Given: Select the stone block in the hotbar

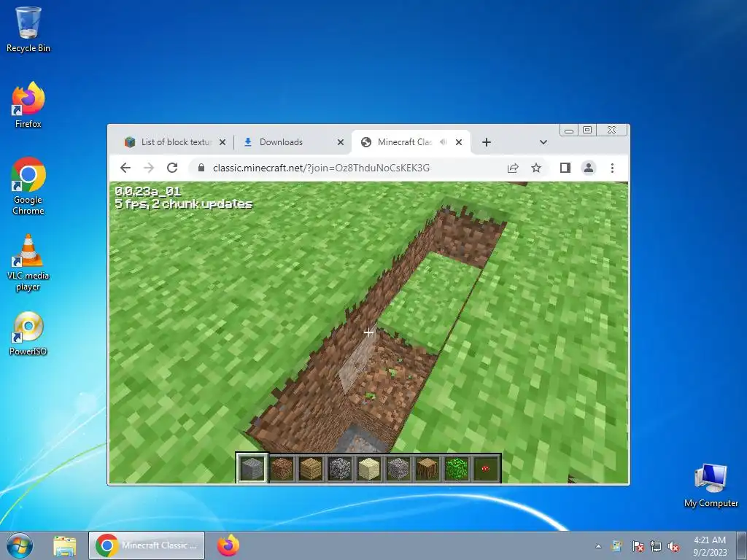Looking at the screenshot, I should pyautogui.click(x=252, y=468).
